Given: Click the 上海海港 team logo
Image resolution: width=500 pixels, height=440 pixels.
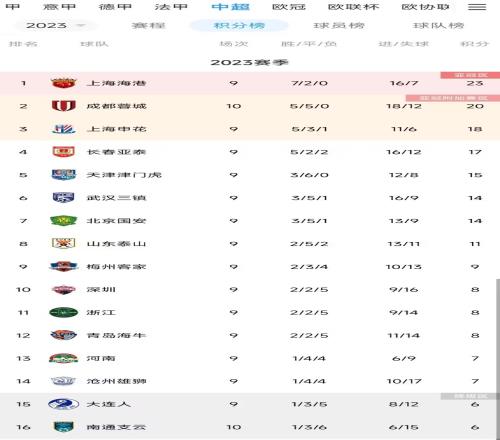Looking at the screenshot, I should [63, 83].
